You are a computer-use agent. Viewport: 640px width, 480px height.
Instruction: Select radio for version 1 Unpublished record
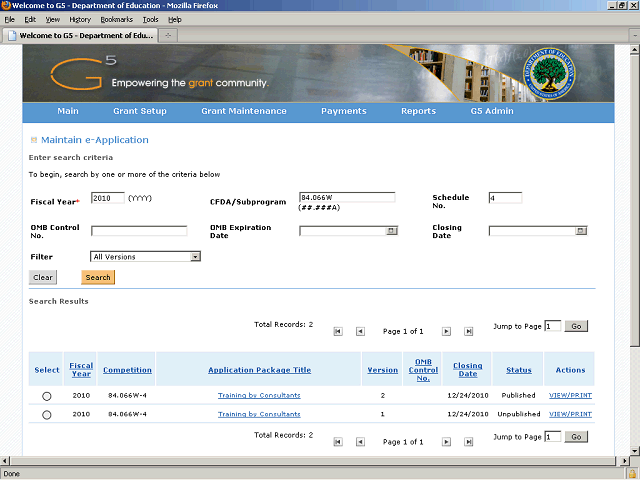(47, 415)
